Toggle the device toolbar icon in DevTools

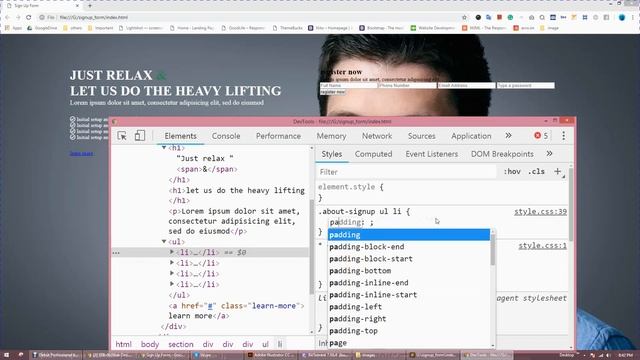(140, 136)
